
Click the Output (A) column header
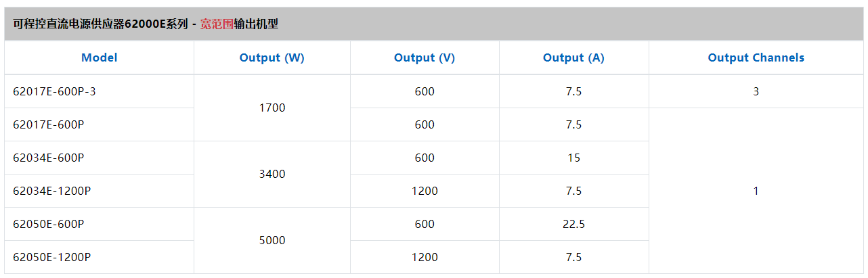tap(573, 58)
